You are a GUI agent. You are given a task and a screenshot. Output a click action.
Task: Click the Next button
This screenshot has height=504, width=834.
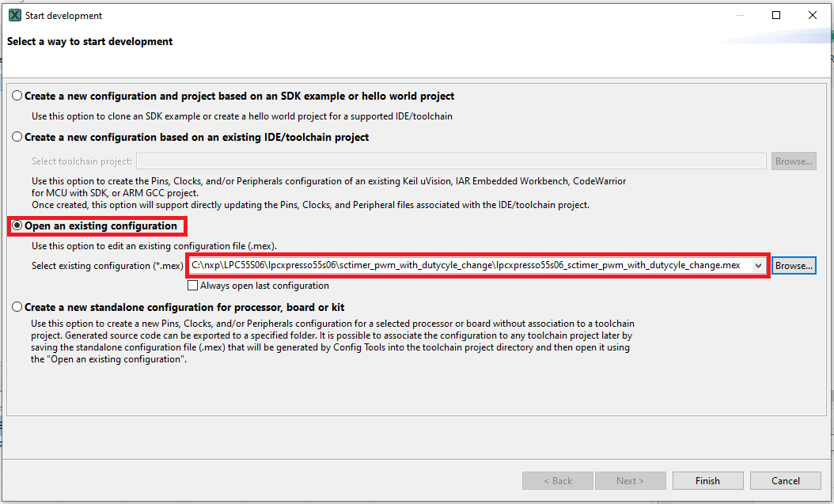coord(630,480)
